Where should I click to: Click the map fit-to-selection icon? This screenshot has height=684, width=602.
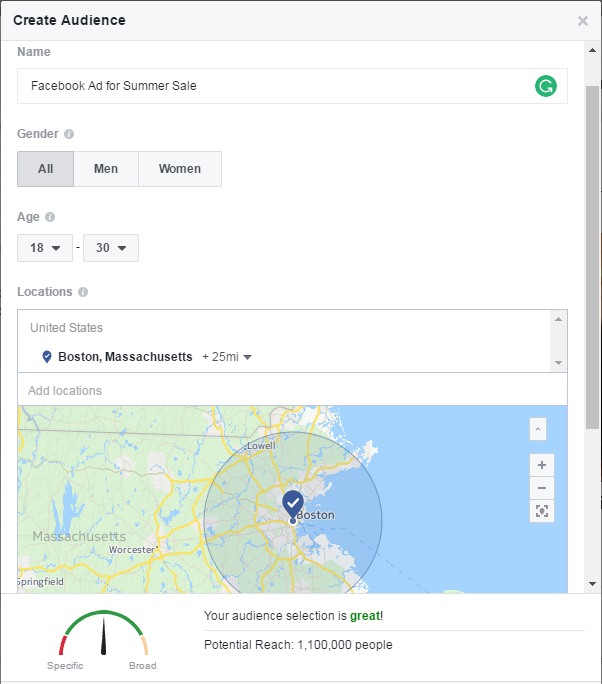tap(542, 511)
